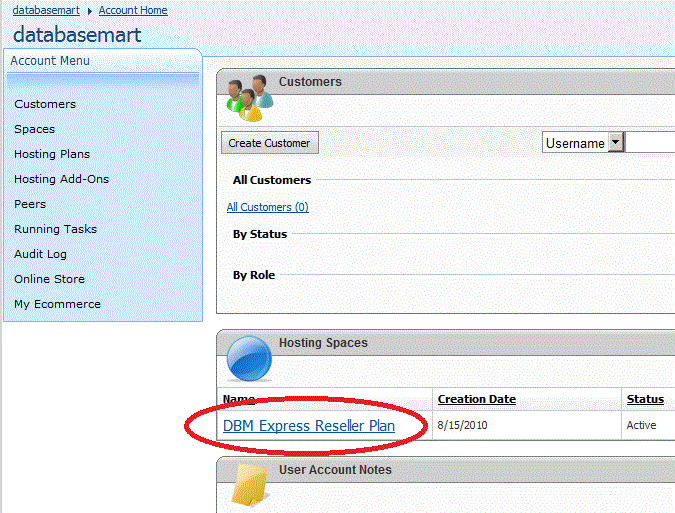Open Online Store in the menu

[50, 279]
